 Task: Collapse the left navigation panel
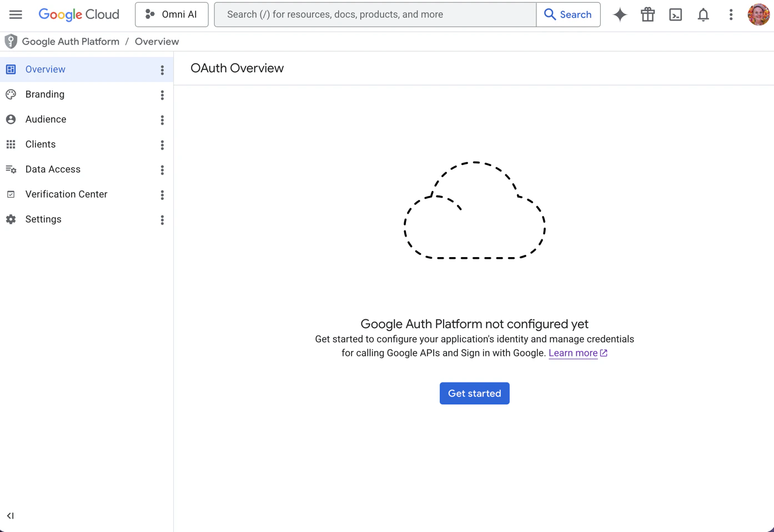pos(10,515)
